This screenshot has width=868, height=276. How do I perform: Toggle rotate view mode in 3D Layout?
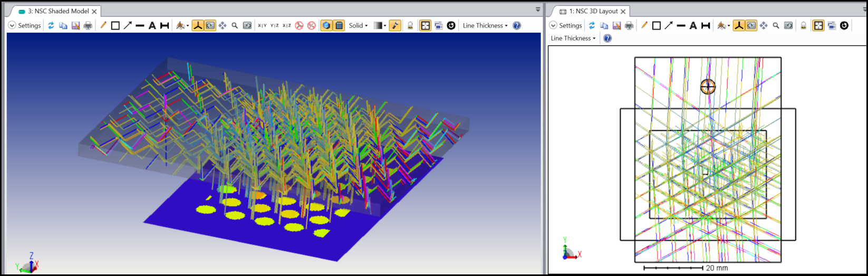click(751, 25)
